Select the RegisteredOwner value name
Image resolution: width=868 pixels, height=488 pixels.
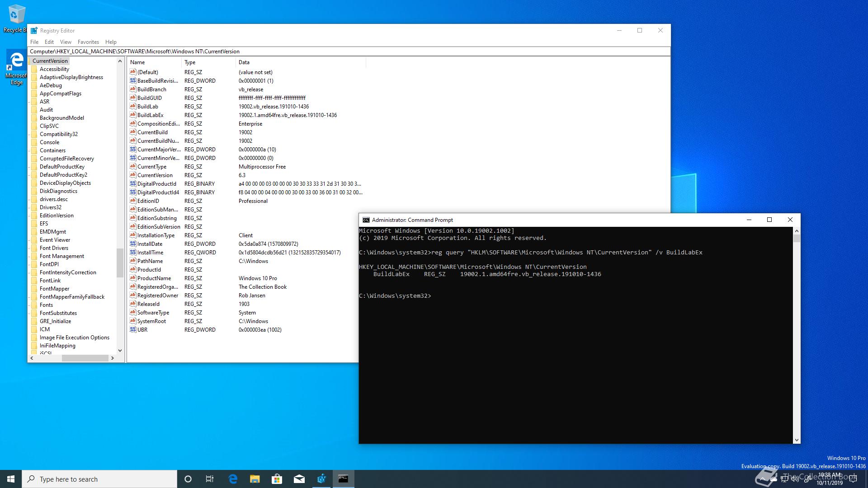click(x=158, y=295)
